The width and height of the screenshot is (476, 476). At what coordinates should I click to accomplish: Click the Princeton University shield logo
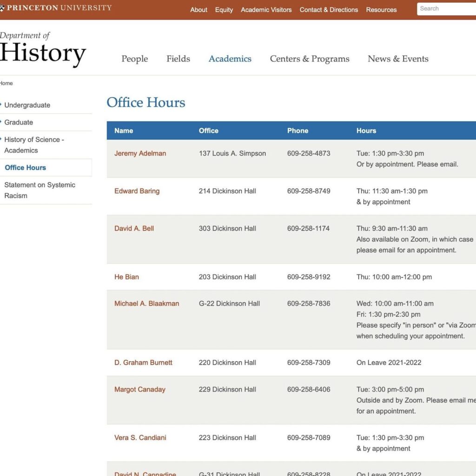tap(2, 8)
